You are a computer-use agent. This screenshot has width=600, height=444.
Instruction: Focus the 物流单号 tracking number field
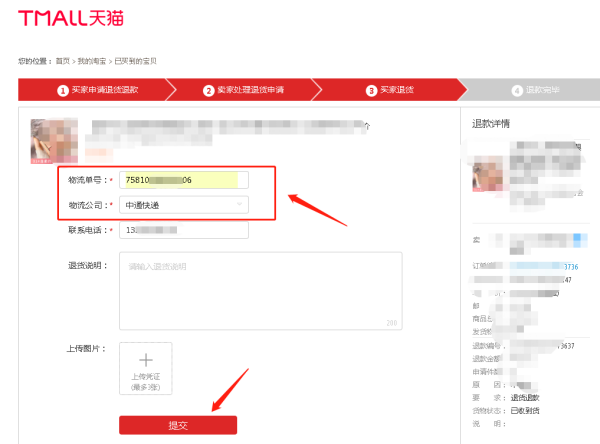coord(183,180)
